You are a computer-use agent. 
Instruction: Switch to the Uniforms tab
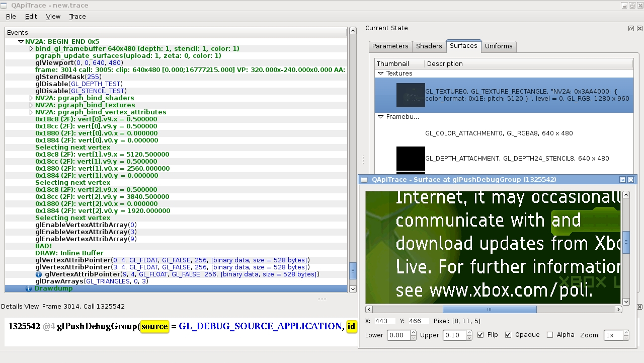499,46
